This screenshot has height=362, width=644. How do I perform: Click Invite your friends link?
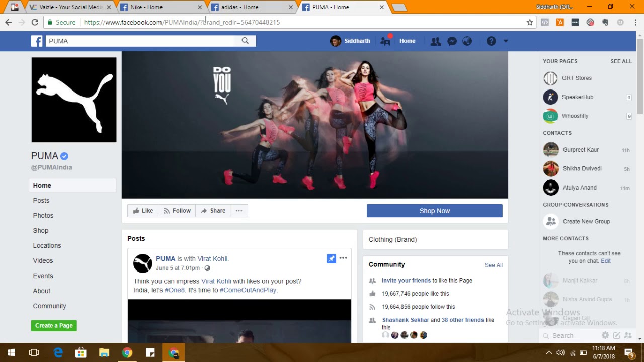(406, 281)
